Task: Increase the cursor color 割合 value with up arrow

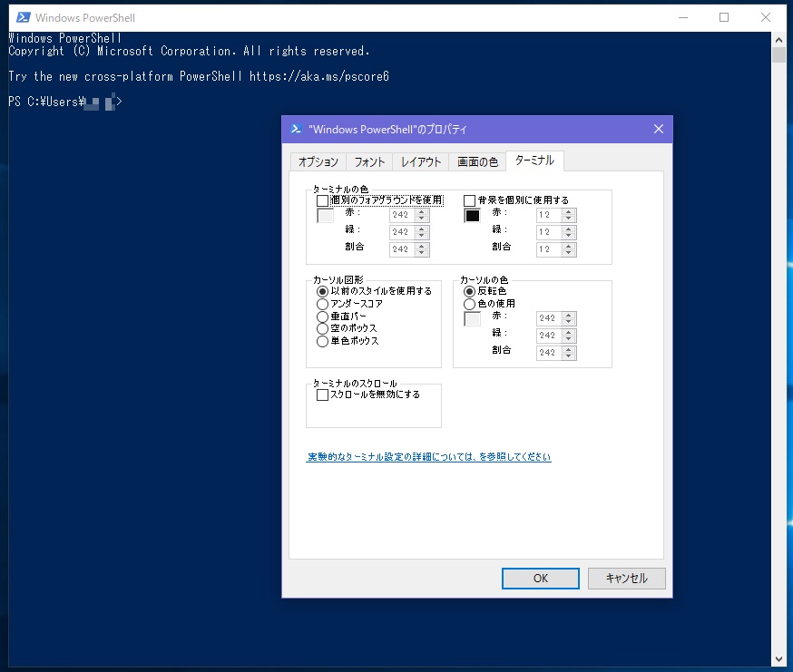Action: pos(569,349)
